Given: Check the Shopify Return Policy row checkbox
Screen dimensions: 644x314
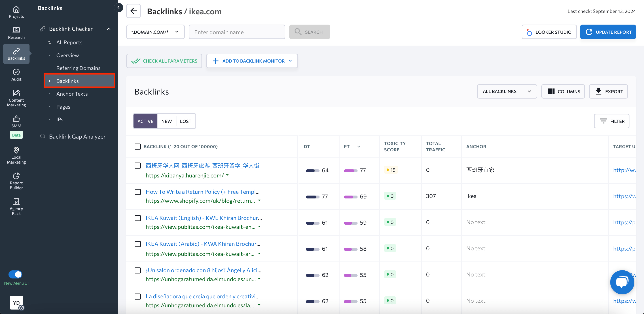Looking at the screenshot, I should [x=138, y=192].
